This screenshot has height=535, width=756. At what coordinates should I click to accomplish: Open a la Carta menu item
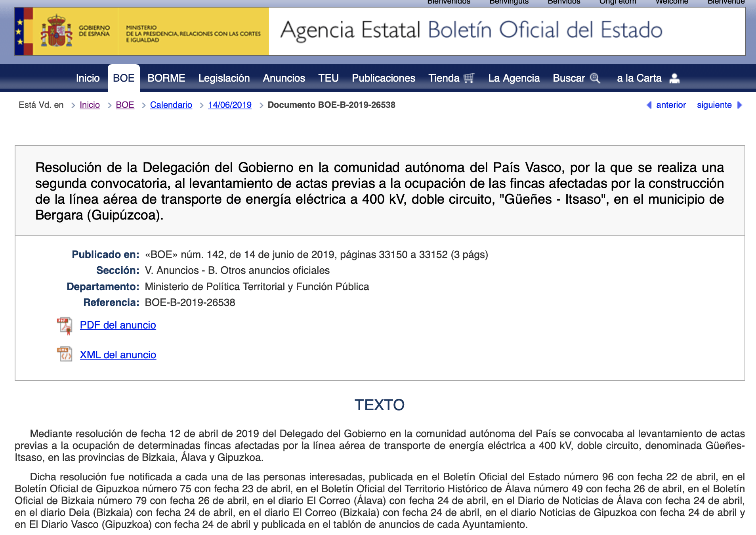pyautogui.click(x=639, y=78)
